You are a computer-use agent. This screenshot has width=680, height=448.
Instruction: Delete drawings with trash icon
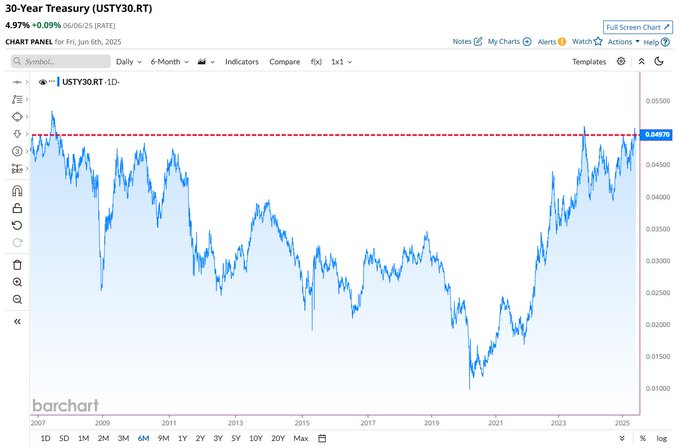point(17,265)
